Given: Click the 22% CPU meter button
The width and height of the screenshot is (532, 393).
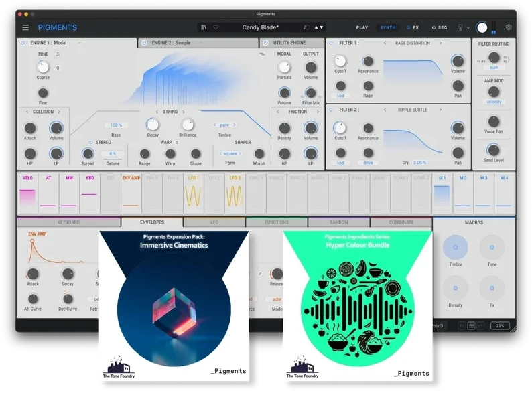Looking at the screenshot, I should (x=500, y=326).
